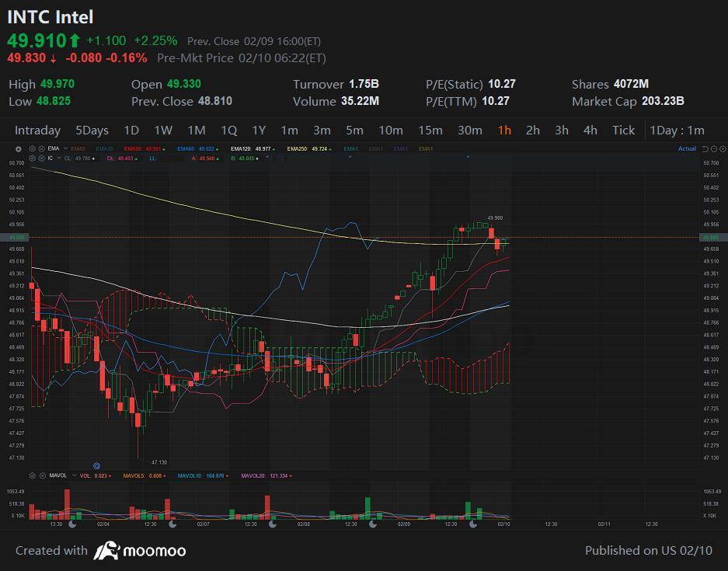Click the blue event marker icon near 02/04
This screenshot has width=728, height=571.
[x=96, y=465]
